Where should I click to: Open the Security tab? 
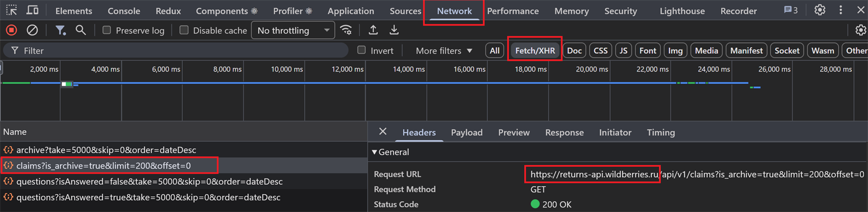tap(621, 11)
